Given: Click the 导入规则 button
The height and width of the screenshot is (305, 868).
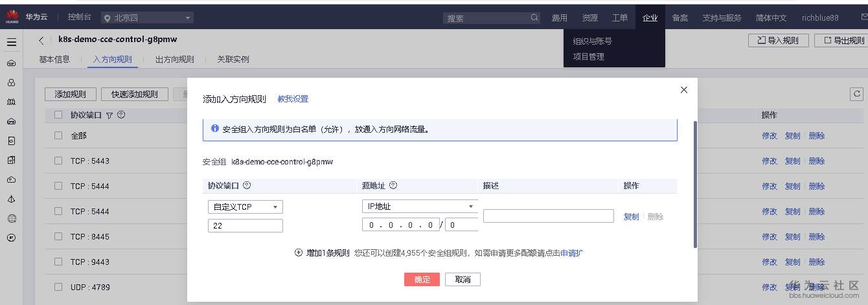Looking at the screenshot, I should (x=778, y=40).
